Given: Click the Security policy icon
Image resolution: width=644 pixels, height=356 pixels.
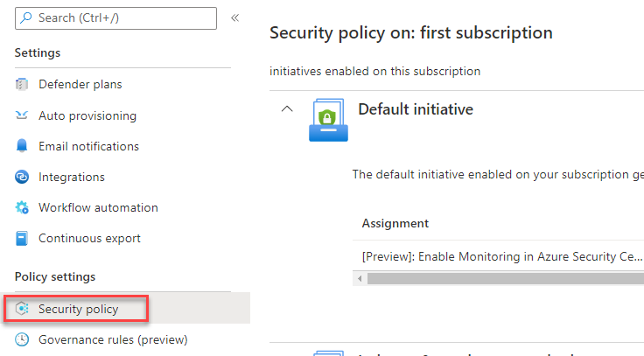Looking at the screenshot, I should tap(23, 309).
